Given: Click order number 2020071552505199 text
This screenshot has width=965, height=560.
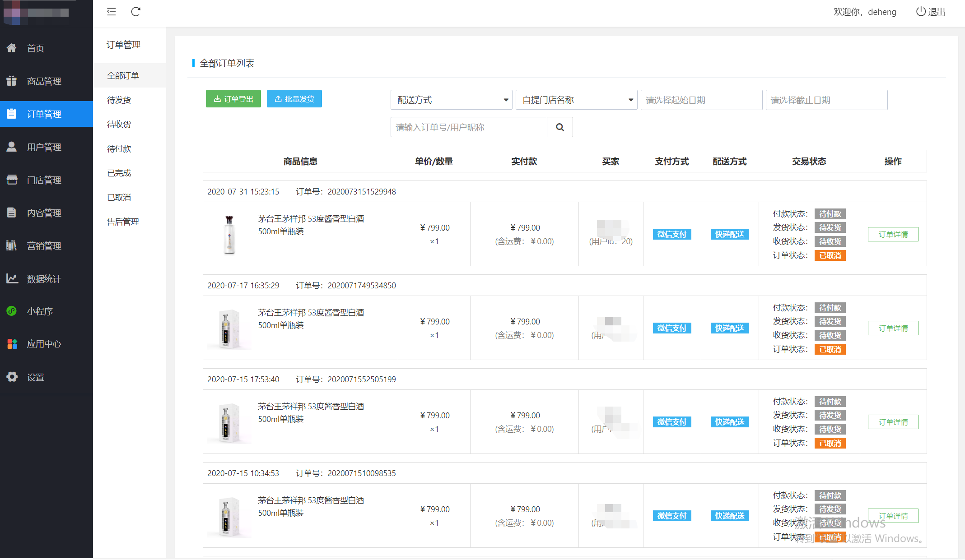Looking at the screenshot, I should tap(362, 379).
